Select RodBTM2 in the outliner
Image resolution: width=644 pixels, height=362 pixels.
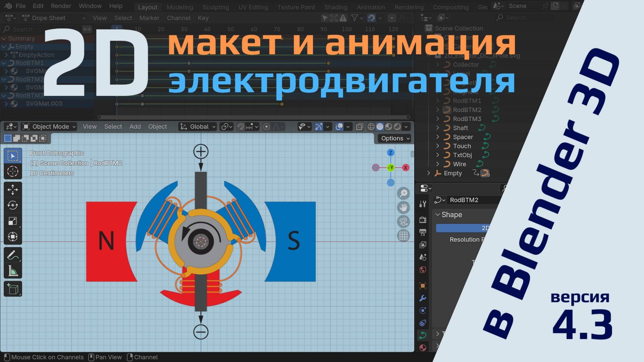(x=467, y=110)
